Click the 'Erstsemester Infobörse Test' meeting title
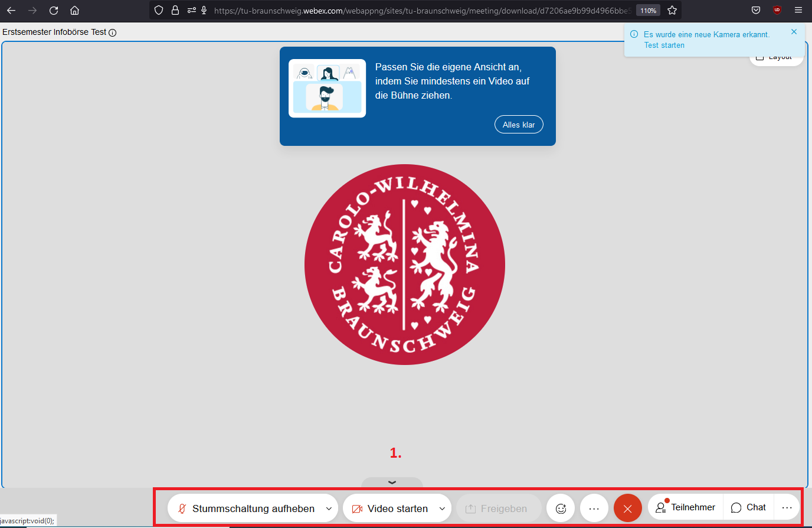The image size is (812, 528). click(x=54, y=32)
